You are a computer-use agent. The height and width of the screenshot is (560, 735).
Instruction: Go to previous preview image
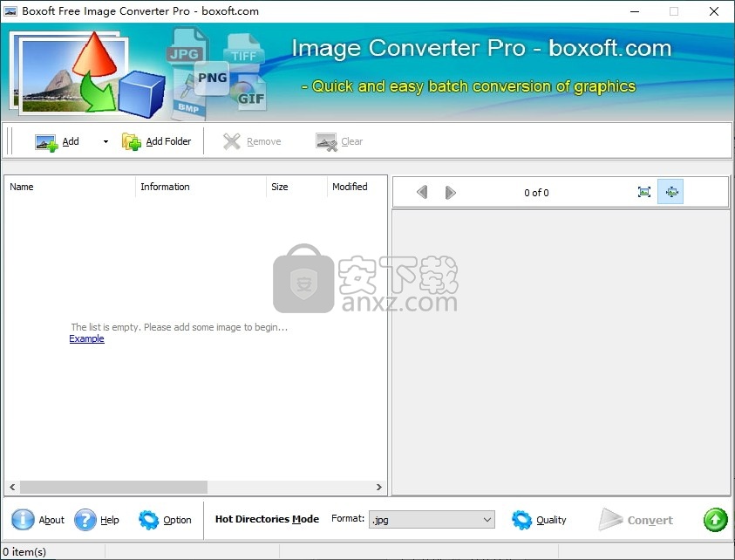coord(422,192)
